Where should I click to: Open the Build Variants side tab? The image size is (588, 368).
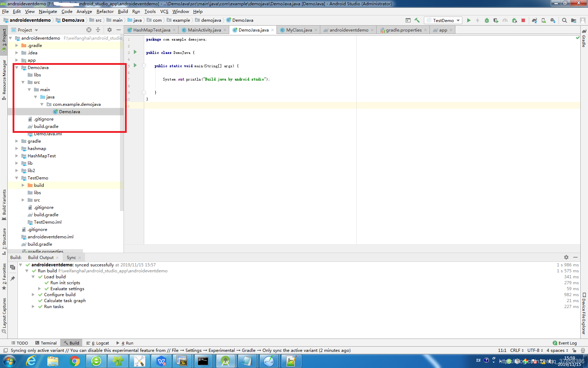pos(4,205)
